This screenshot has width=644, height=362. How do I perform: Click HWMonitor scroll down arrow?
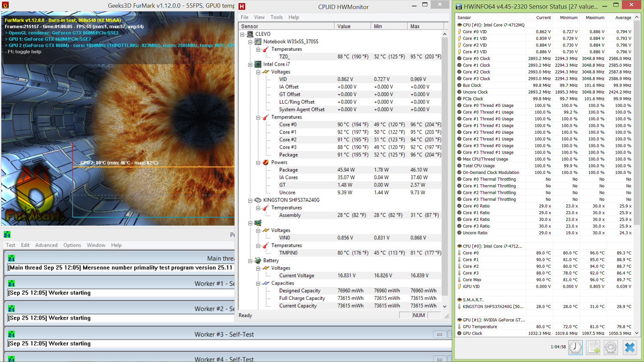[x=445, y=306]
